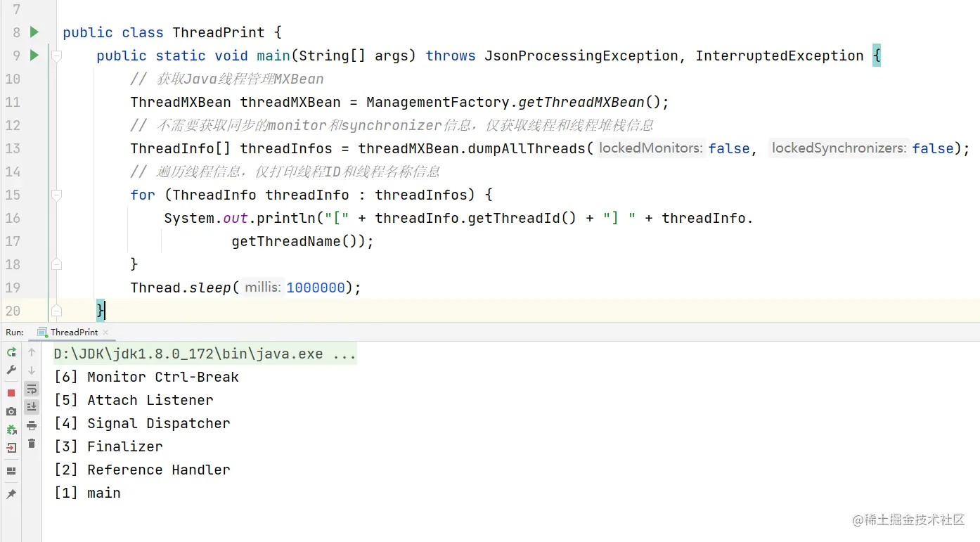Click fold end marker on line 18
This screenshot has height=542, width=980.
tap(57, 264)
